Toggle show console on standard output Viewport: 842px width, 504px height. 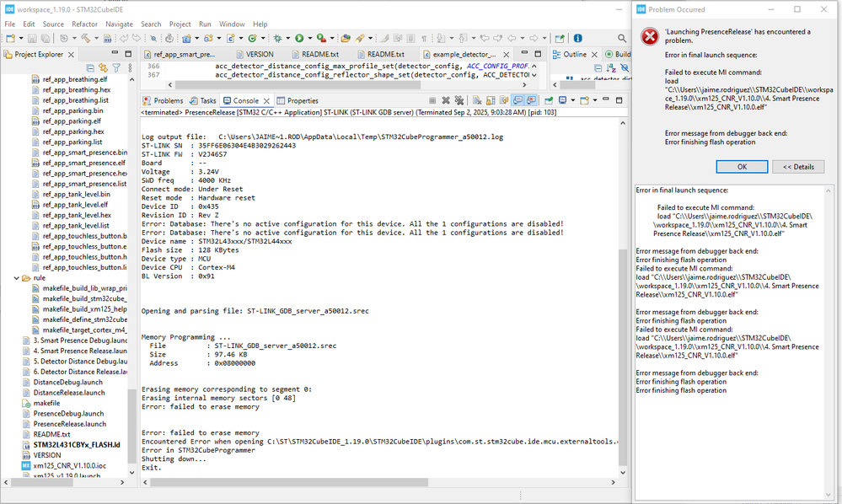coord(518,100)
